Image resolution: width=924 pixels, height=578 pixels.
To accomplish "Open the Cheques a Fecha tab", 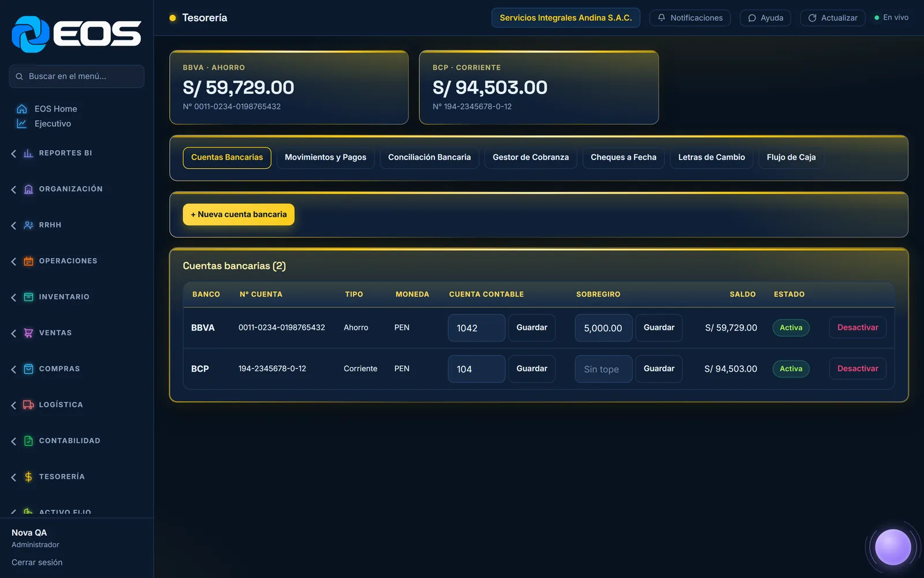I will click(624, 157).
